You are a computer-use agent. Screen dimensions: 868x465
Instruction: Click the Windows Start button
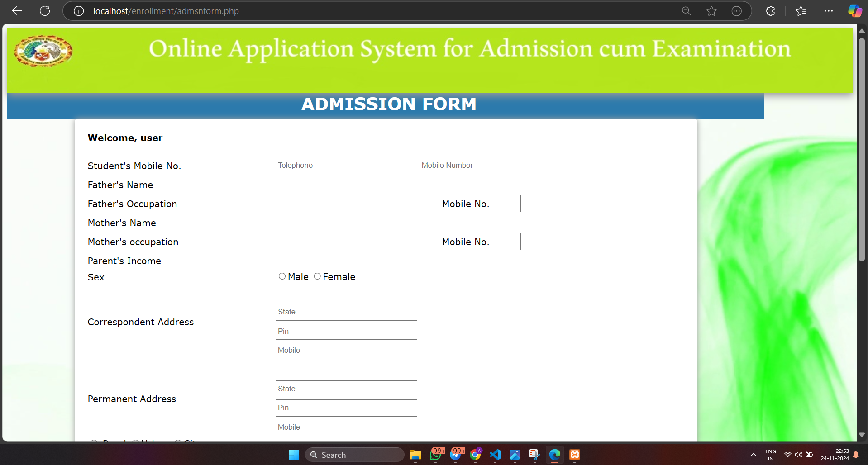pos(293,455)
